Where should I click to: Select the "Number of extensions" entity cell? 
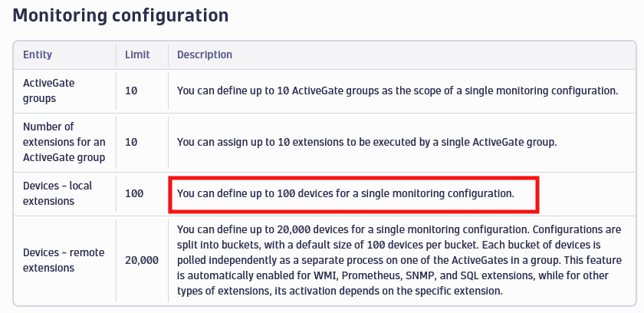(x=64, y=142)
